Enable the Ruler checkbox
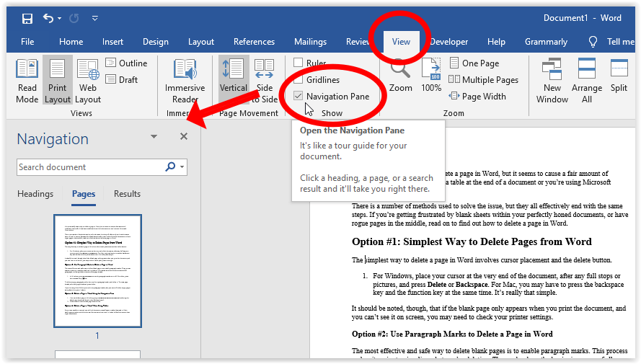 (299, 63)
